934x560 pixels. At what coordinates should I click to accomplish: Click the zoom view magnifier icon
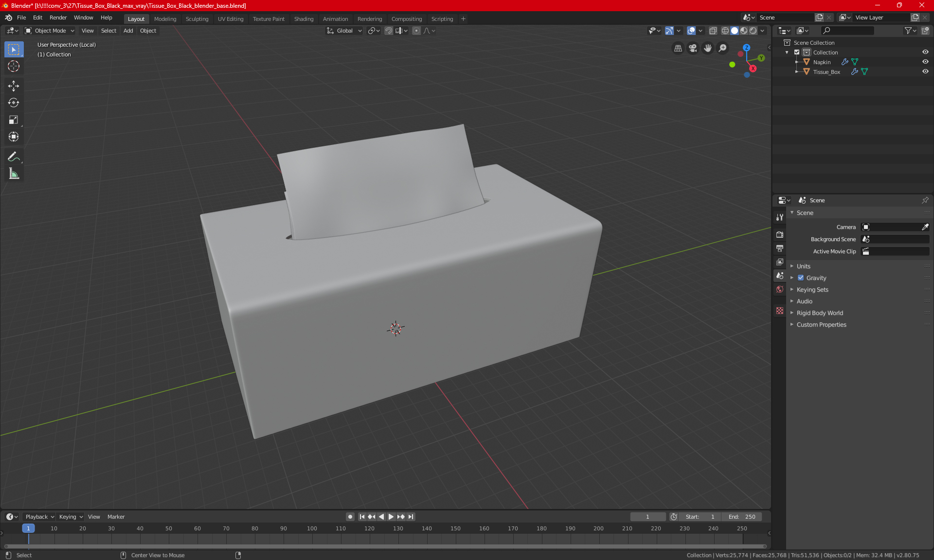click(x=723, y=48)
